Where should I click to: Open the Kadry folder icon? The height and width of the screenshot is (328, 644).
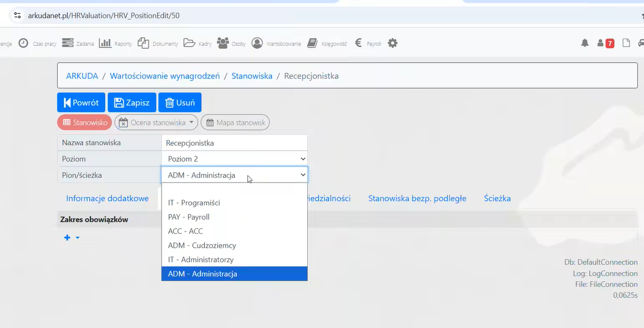189,43
